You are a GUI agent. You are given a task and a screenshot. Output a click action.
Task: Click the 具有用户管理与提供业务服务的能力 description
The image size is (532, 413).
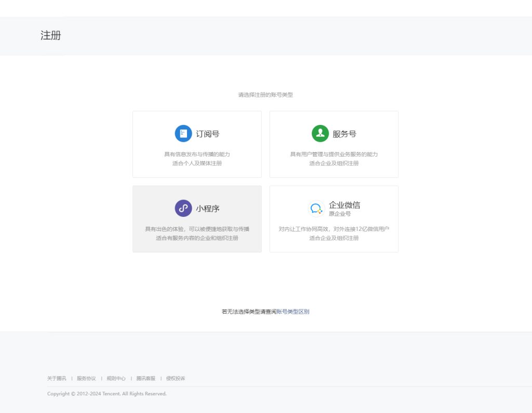[x=334, y=154]
